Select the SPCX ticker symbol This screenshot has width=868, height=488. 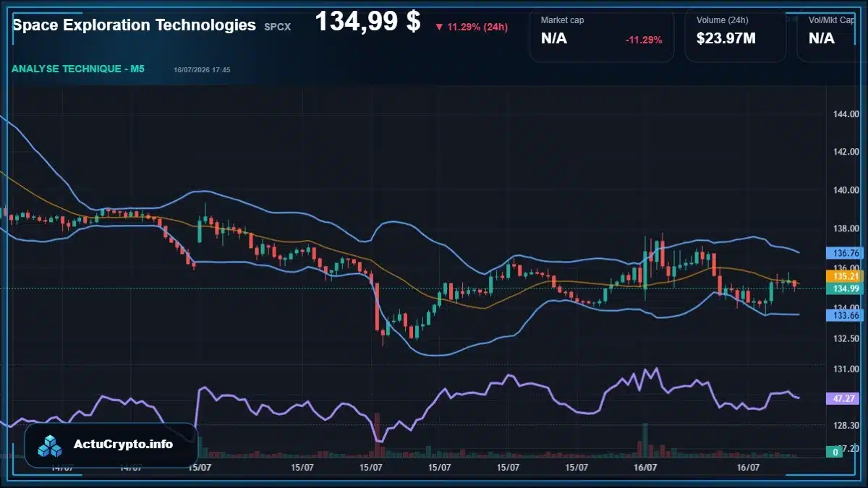click(x=278, y=27)
